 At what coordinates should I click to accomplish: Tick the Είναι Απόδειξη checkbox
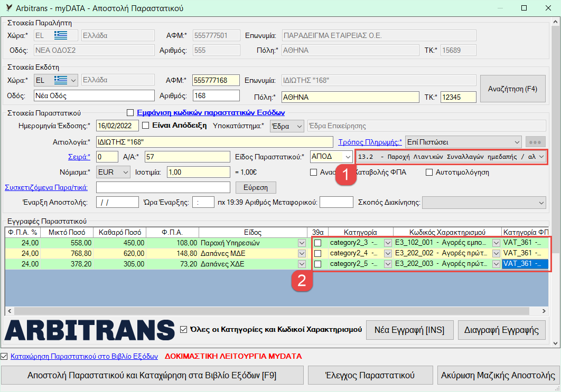[x=146, y=126]
